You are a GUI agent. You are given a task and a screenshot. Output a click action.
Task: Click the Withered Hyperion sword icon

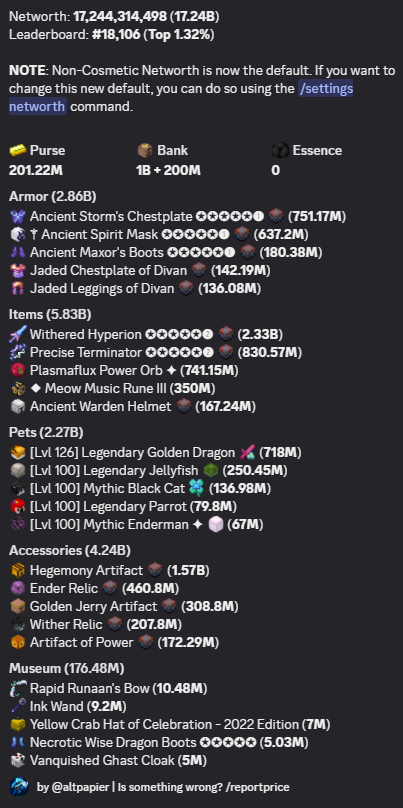[x=18, y=334]
